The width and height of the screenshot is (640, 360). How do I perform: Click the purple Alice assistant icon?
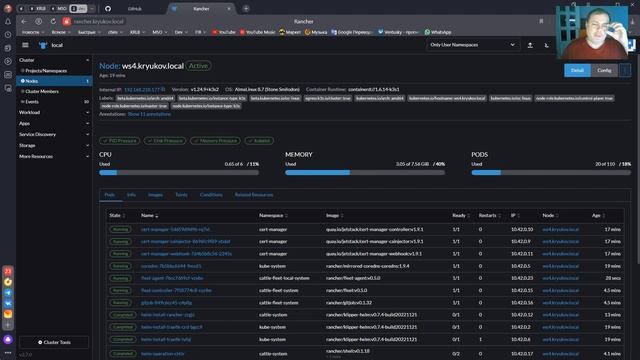(8, 340)
